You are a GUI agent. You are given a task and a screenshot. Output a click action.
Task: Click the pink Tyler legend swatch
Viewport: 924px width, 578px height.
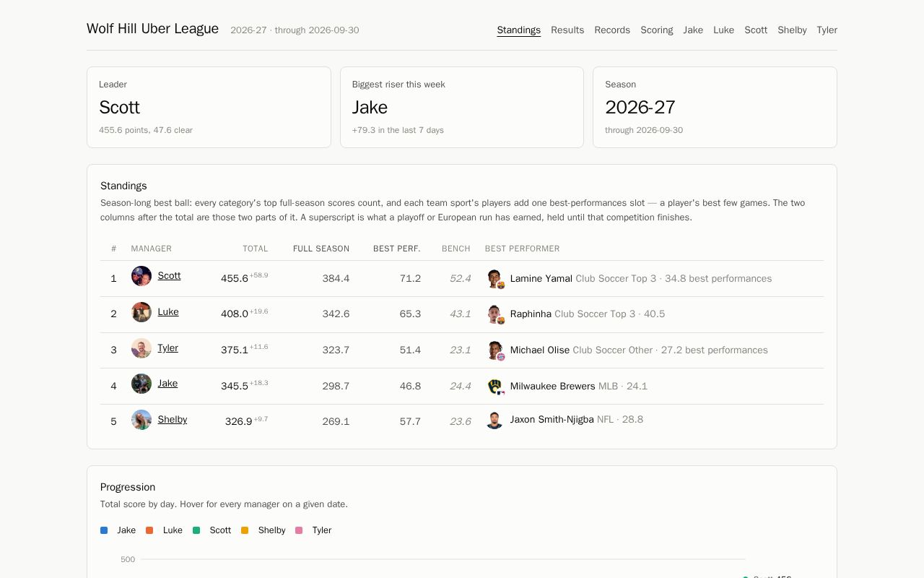tap(299, 530)
